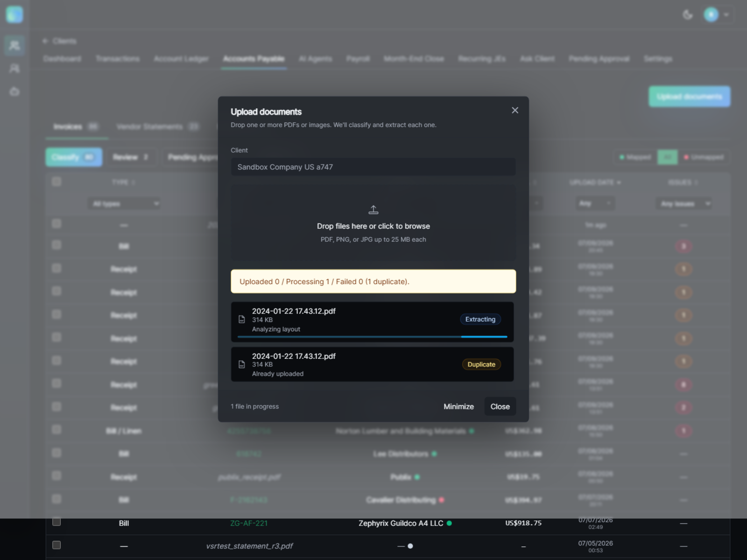Click amount US$918.75
The height and width of the screenshot is (560, 747).
click(523, 523)
